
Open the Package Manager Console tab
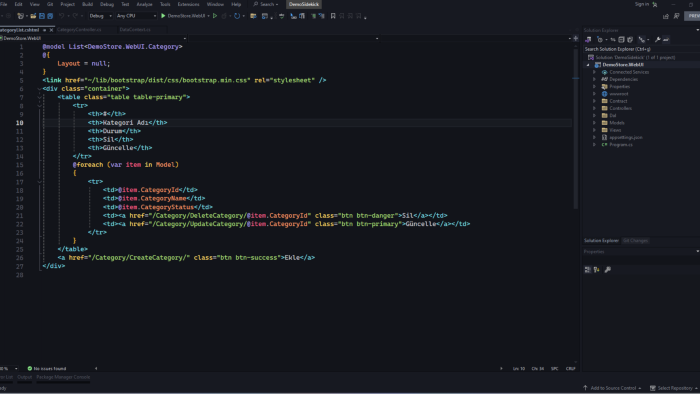point(63,377)
